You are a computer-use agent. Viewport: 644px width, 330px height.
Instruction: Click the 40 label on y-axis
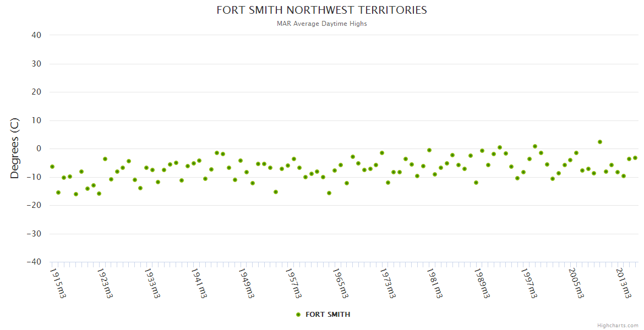(x=36, y=35)
